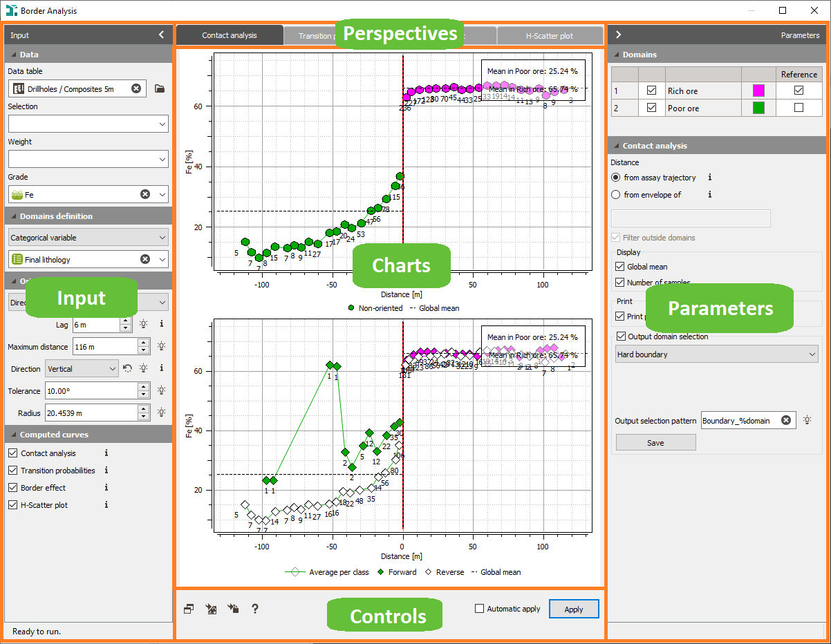831x644 pixels.
Task: Click the Apply button
Action: [574, 609]
